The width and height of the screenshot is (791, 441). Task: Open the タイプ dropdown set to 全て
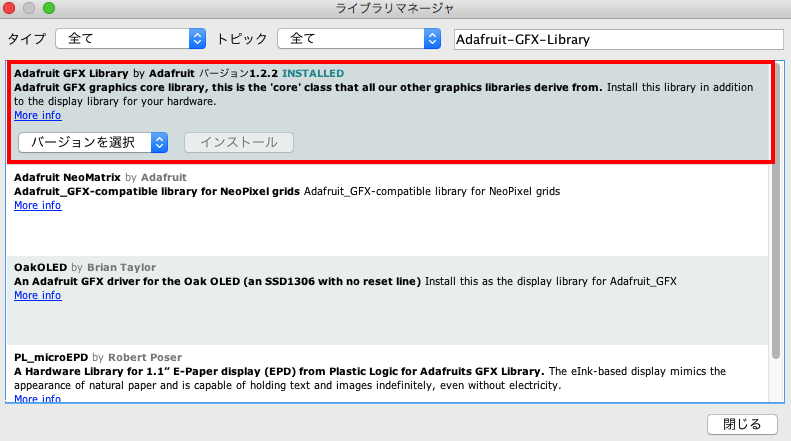coord(131,38)
